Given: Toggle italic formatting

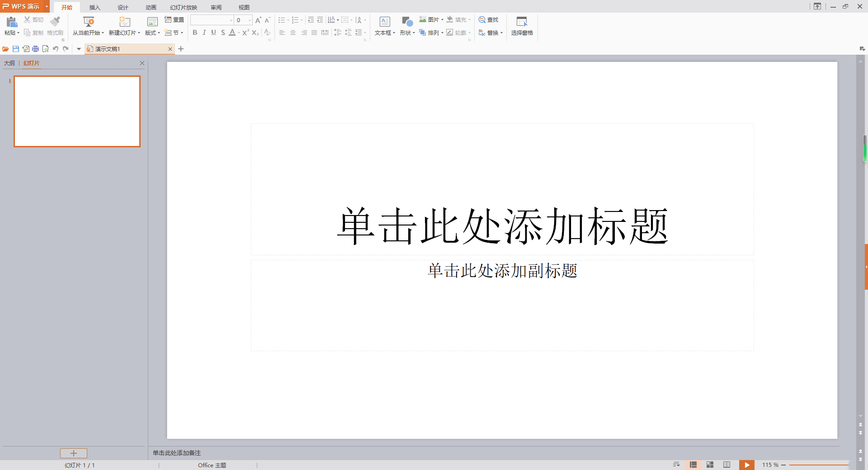Looking at the screenshot, I should pyautogui.click(x=204, y=33).
